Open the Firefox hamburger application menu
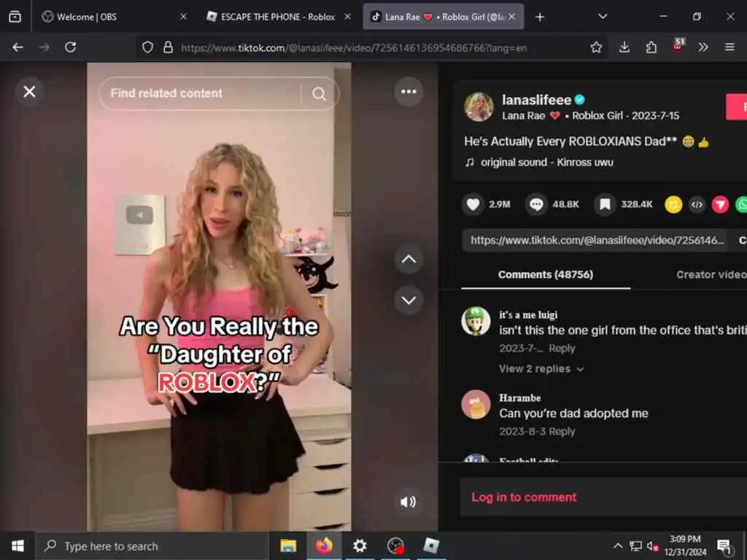Image resolution: width=747 pixels, height=560 pixels. pos(729,47)
